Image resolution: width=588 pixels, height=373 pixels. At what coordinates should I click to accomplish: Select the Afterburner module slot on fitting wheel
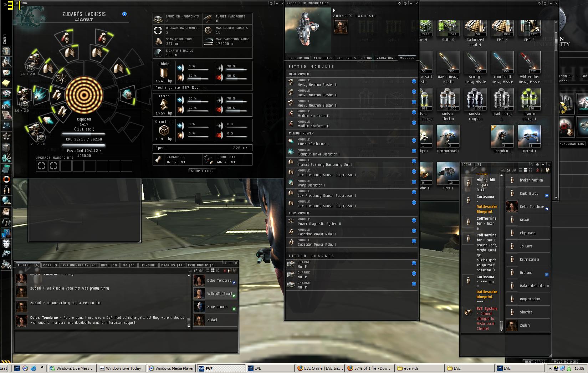click(47, 121)
